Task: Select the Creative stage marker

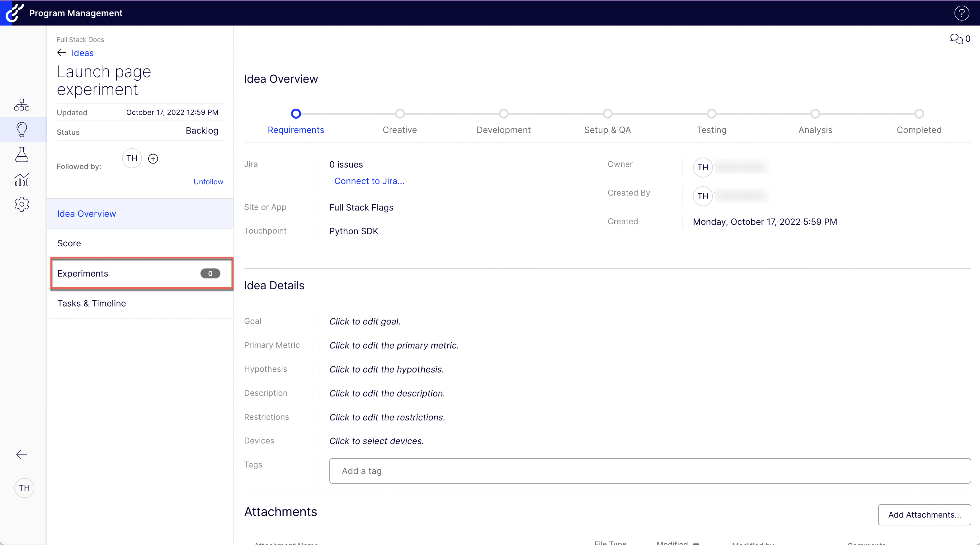Action: click(x=399, y=113)
